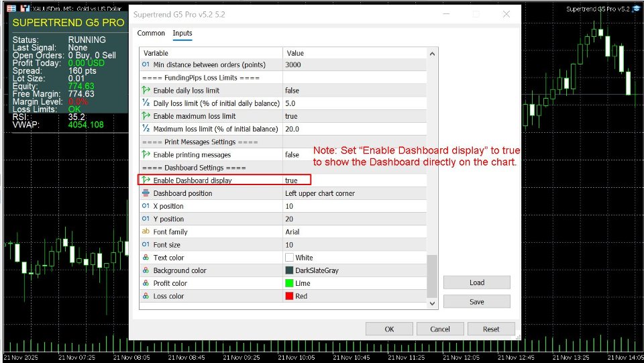The image size is (644, 363).
Task: Click integer icon beside X position
Action: click(x=146, y=206)
